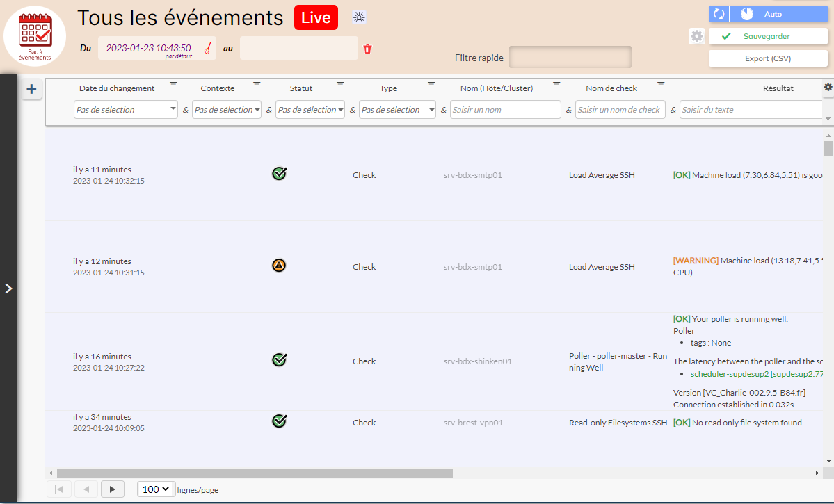Click the alarm light icon beside Live
The width and height of the screenshot is (834, 504).
pos(359,17)
